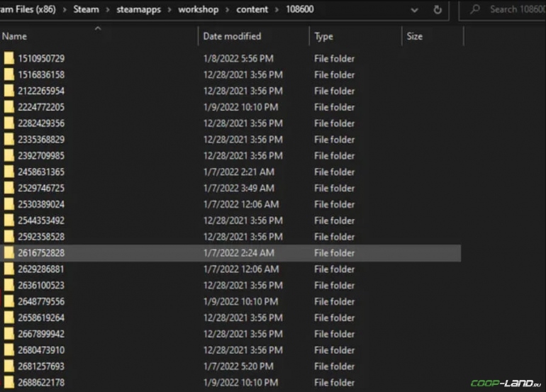
Task: Select folder named 2530389024
Action: tap(41, 205)
